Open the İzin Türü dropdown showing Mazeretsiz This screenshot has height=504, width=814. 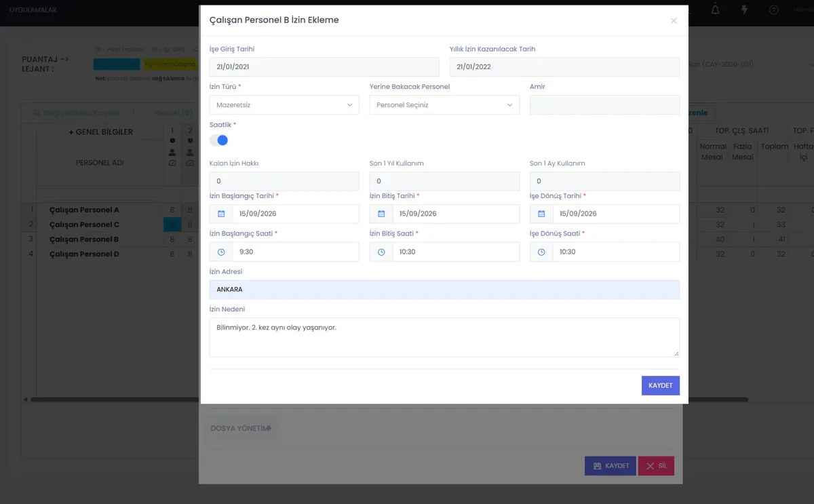click(x=284, y=105)
